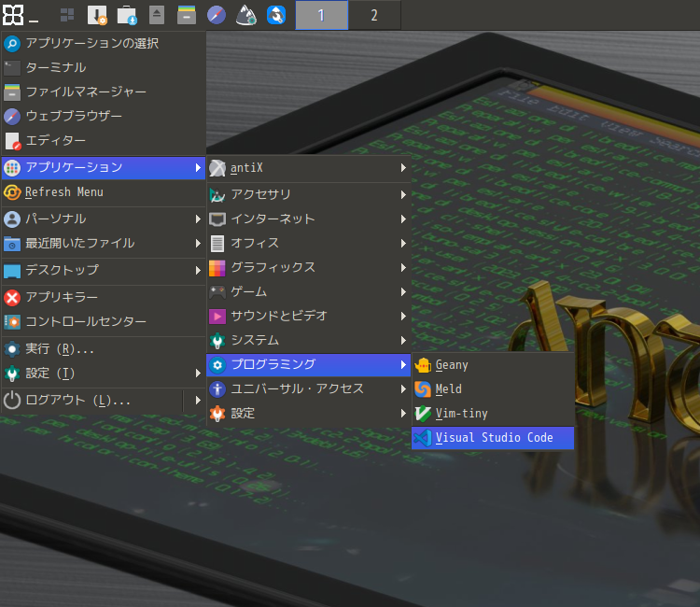Click the グラフィックス colorful icon
The height and width of the screenshot is (607, 700).
(217, 268)
